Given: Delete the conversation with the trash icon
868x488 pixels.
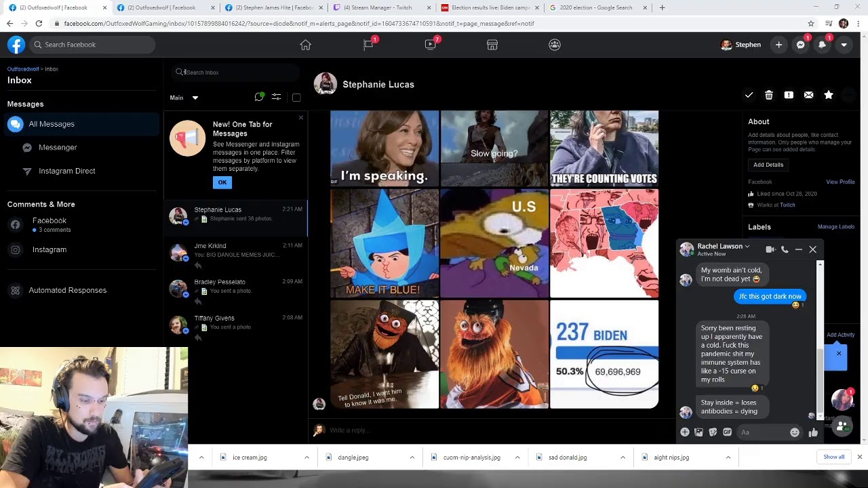Looking at the screenshot, I should pos(769,96).
